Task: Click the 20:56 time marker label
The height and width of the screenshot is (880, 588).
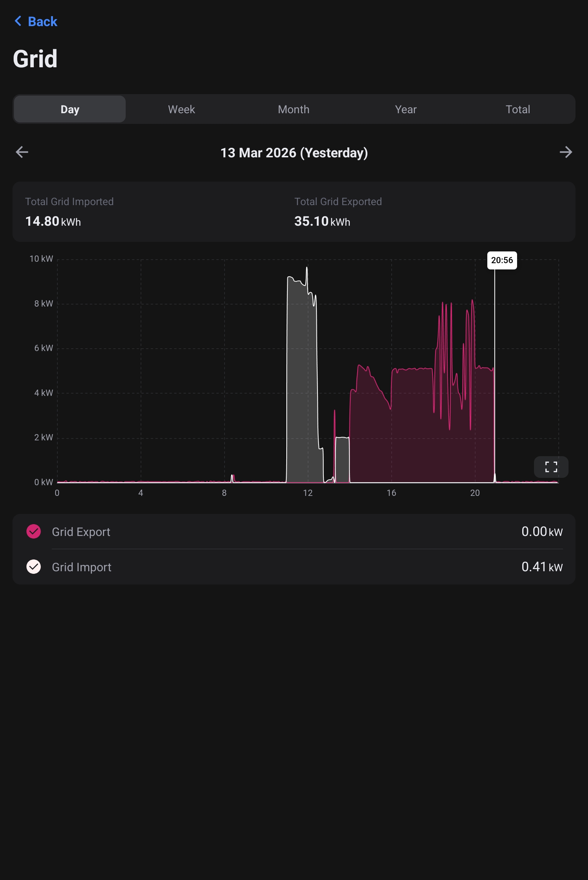Action: (x=502, y=260)
